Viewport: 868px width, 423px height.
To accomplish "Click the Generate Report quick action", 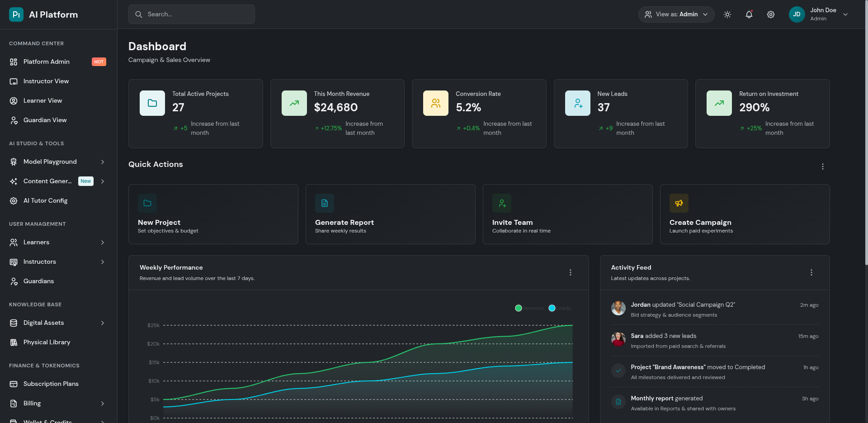I will [x=390, y=214].
